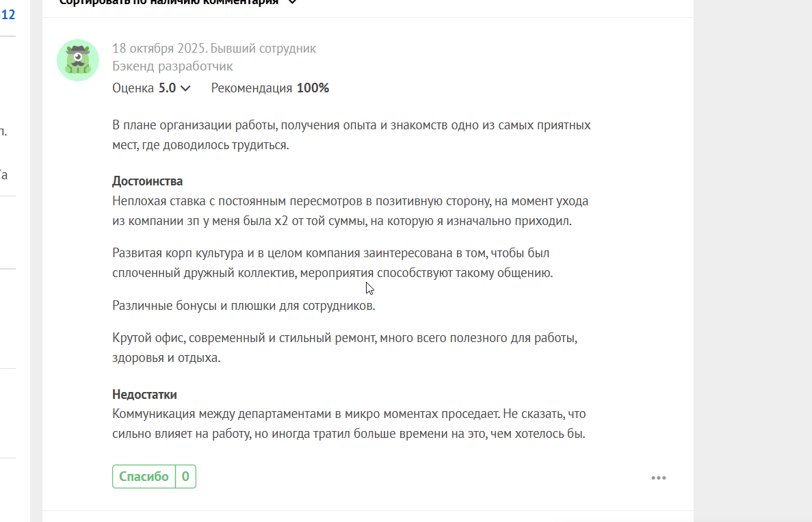
Task: Click the Достоинства section heading
Action: [147, 181]
